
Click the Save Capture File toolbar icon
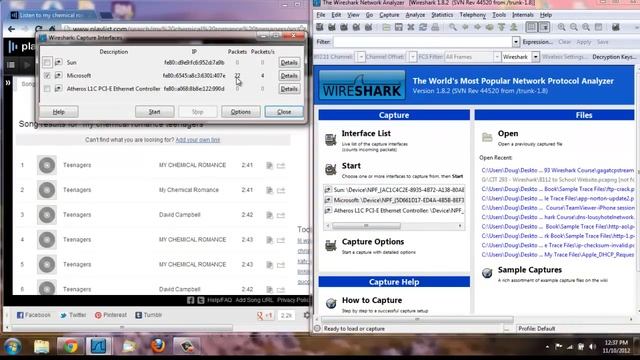tap(398, 27)
